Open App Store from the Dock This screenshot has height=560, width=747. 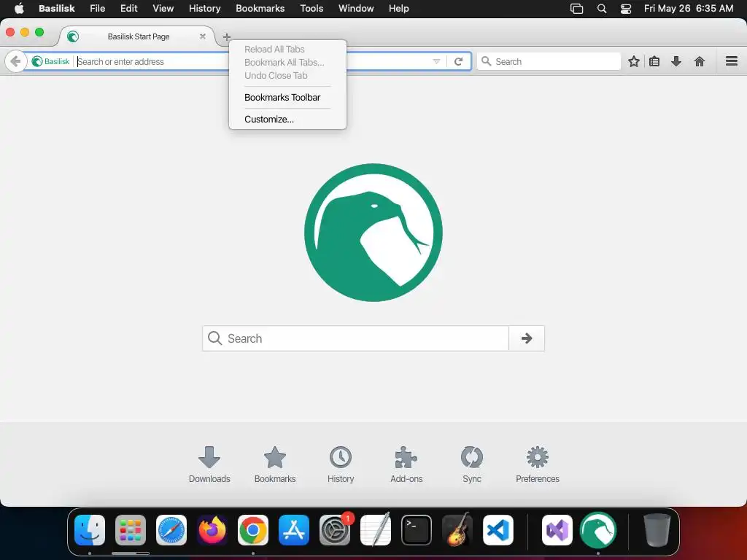(294, 530)
